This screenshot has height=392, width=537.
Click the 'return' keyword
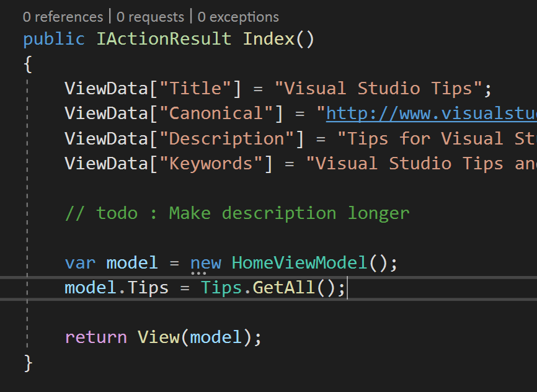click(96, 337)
